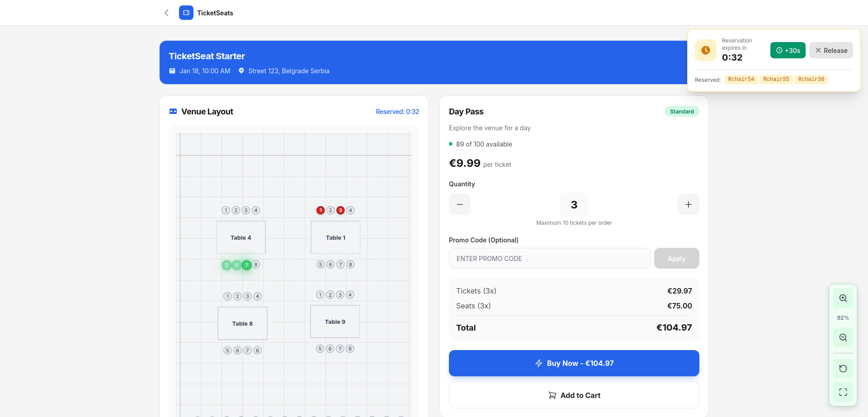The height and width of the screenshot is (417, 868).
Task: Toggle fullscreen venue layout icon
Action: 843,392
